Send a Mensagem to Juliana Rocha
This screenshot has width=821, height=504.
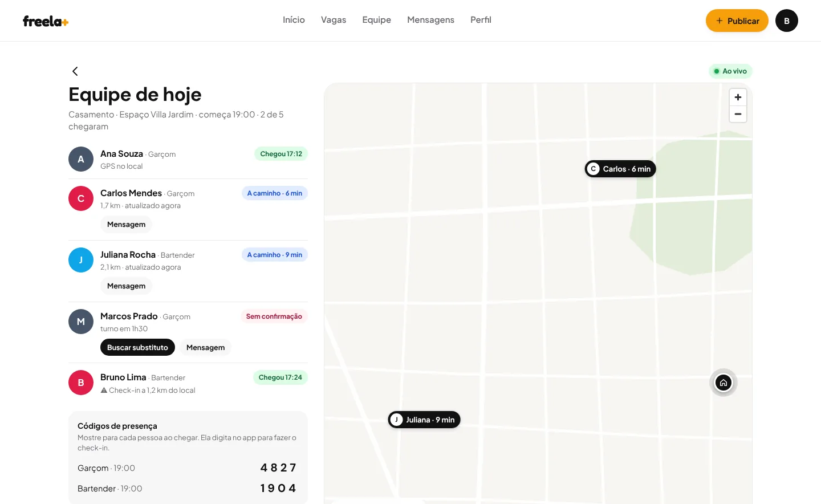[x=126, y=286]
